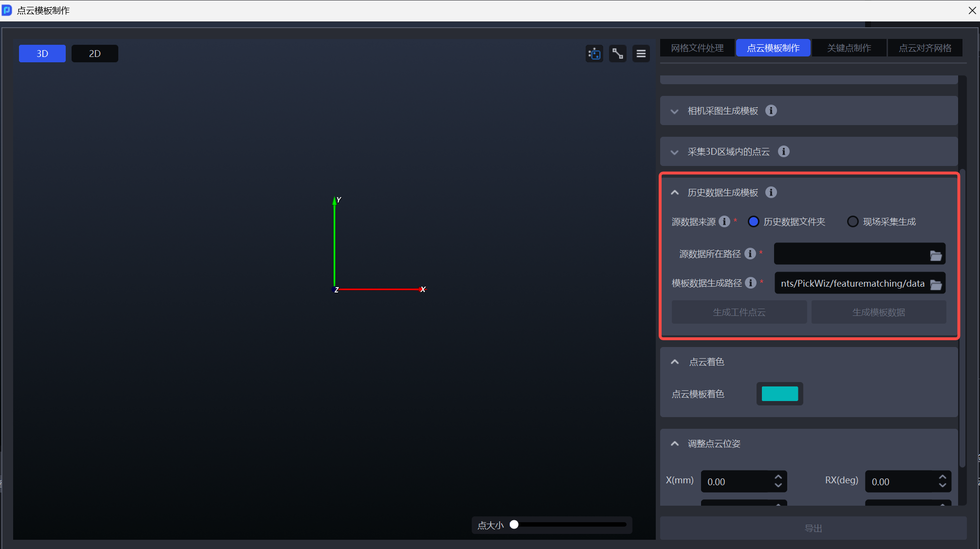Expand the 相机采图生成模板 section
This screenshot has width=980, height=549.
[x=674, y=111]
